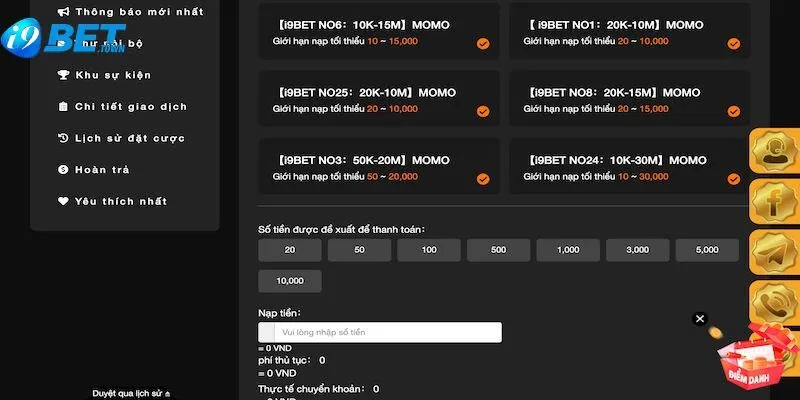Choose the I9BET NO24 10K-30M MOMO option
This screenshot has width=800, height=400.
click(629, 167)
